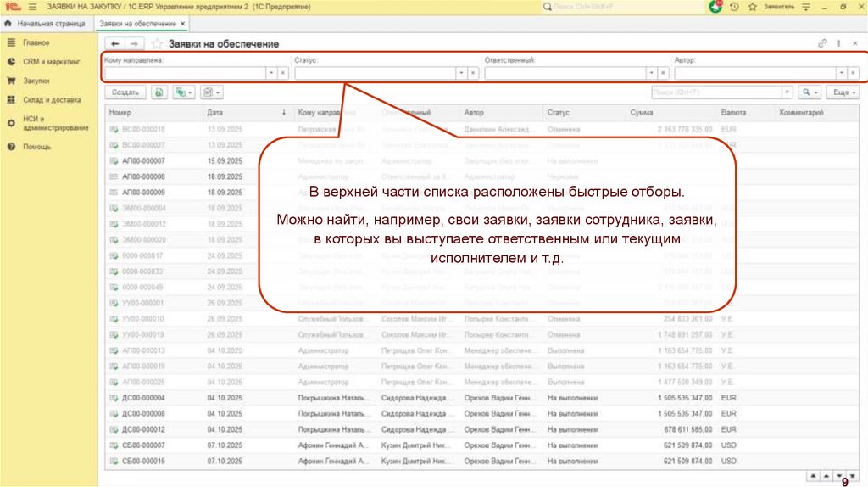Screen dimensions: 868x487
Task: Open Склад и доставка section
Action: click(x=52, y=100)
